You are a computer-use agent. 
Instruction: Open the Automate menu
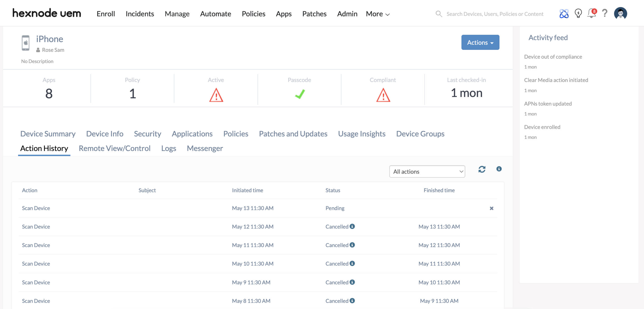click(216, 14)
